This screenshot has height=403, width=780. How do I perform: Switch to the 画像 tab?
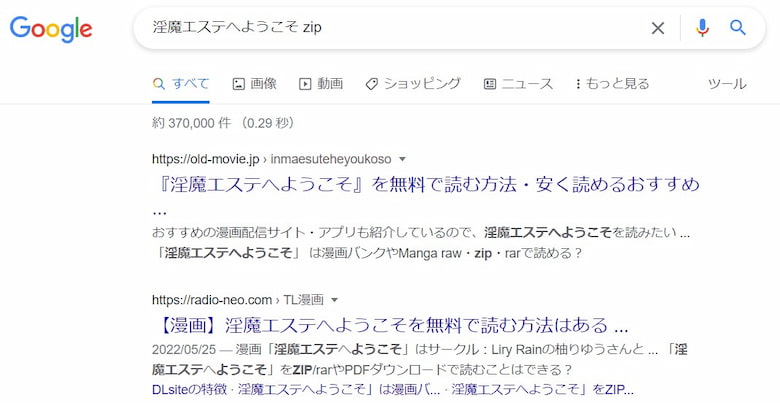255,84
